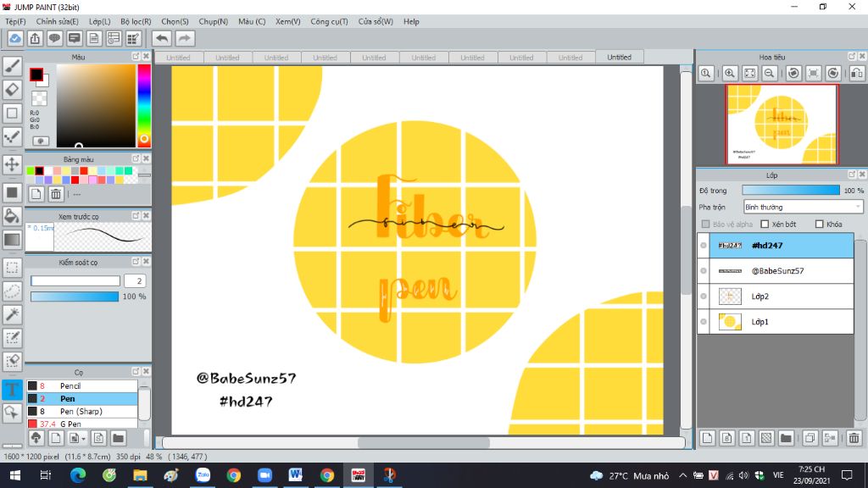Open Bộ lọc(R) menu
This screenshot has width=868, height=488.
pos(136,21)
